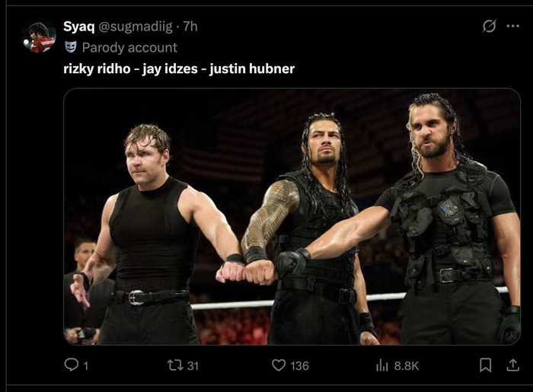This screenshot has width=533, height=392.
Task: Open the @sugmadiig handle link
Action: point(136,26)
